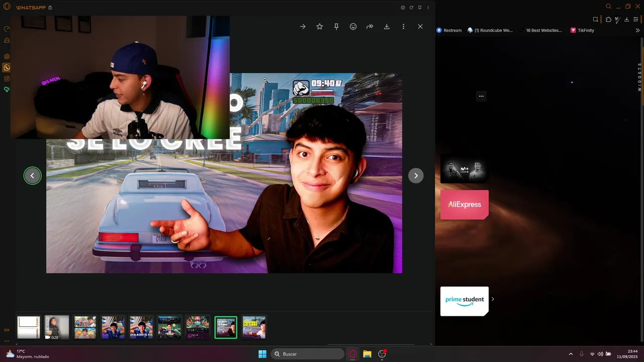React with emoji icon in viewer
The height and width of the screenshot is (362, 644).
coord(353,27)
